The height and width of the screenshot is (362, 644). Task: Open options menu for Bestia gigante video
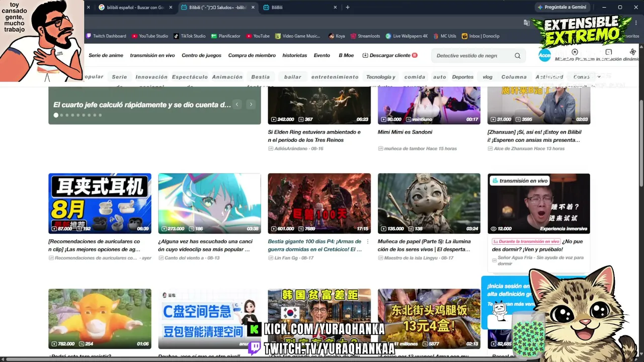pos(367,242)
